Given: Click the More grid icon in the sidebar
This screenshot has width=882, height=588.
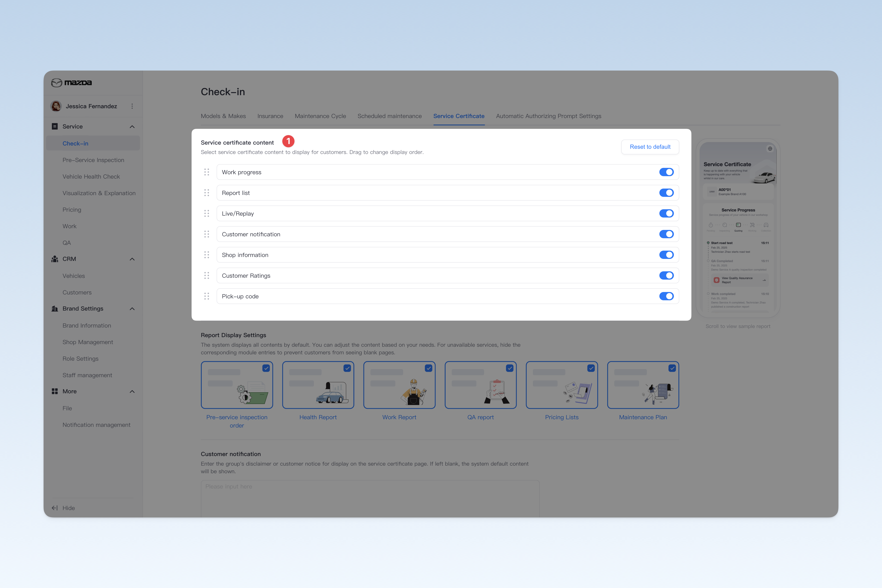Looking at the screenshot, I should (55, 391).
